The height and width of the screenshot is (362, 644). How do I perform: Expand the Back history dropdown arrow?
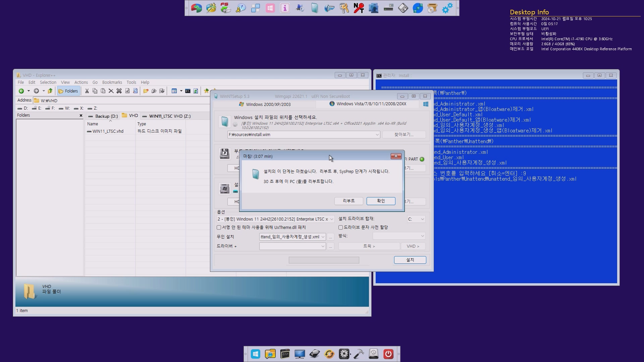point(29,91)
